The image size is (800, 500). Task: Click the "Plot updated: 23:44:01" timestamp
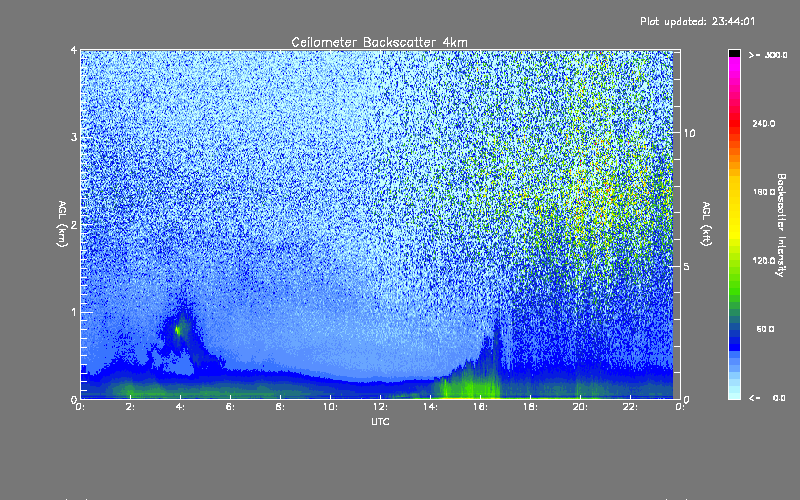pyautogui.click(x=697, y=21)
